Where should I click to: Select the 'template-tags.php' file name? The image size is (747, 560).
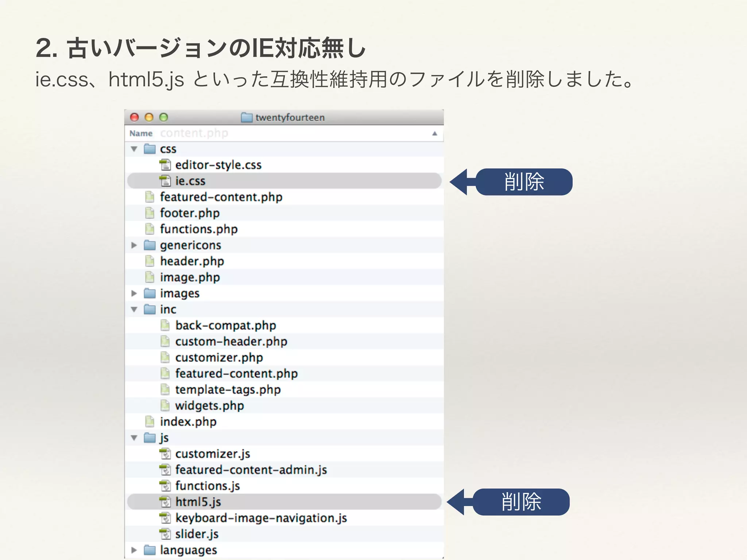(228, 390)
